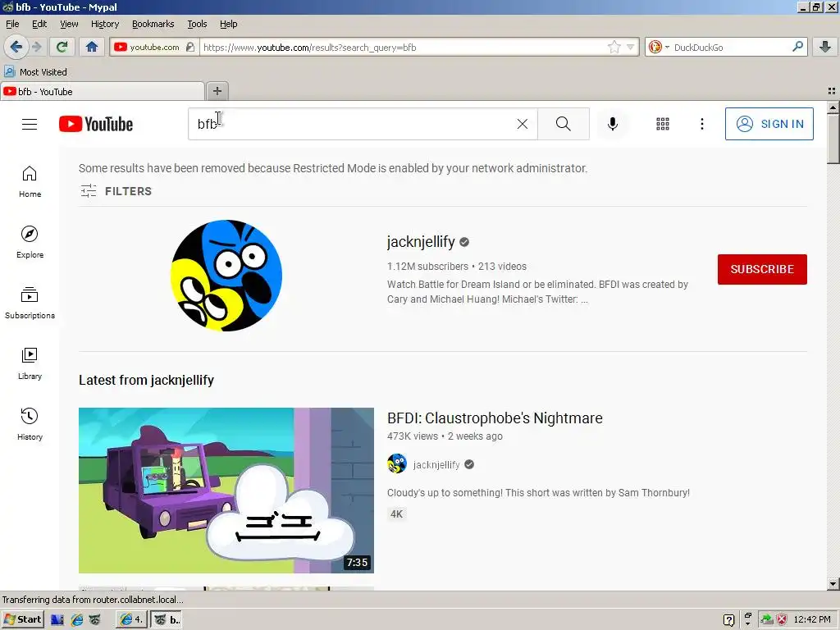The image size is (840, 630).
Task: Click the browser forward arrow
Action: point(36,47)
